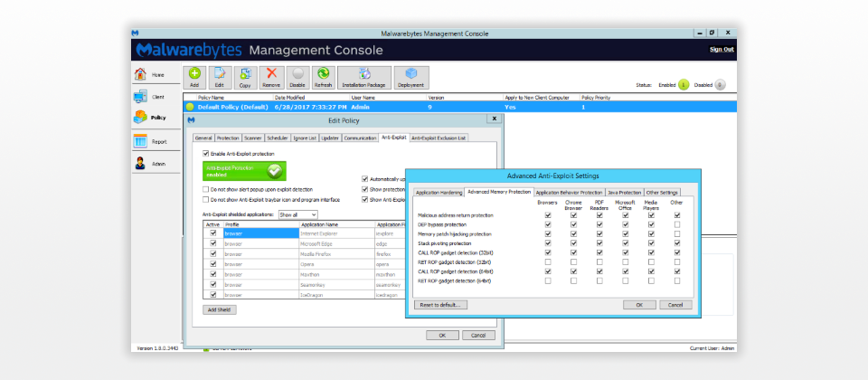The width and height of the screenshot is (868, 380).
Task: Select the Microsoft Edge application name cell
Action: point(337,243)
